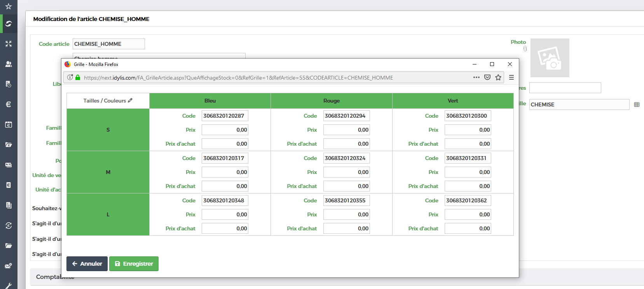The width and height of the screenshot is (644, 289).
Task: Click the site information icon in address bar
Action: 70,77
